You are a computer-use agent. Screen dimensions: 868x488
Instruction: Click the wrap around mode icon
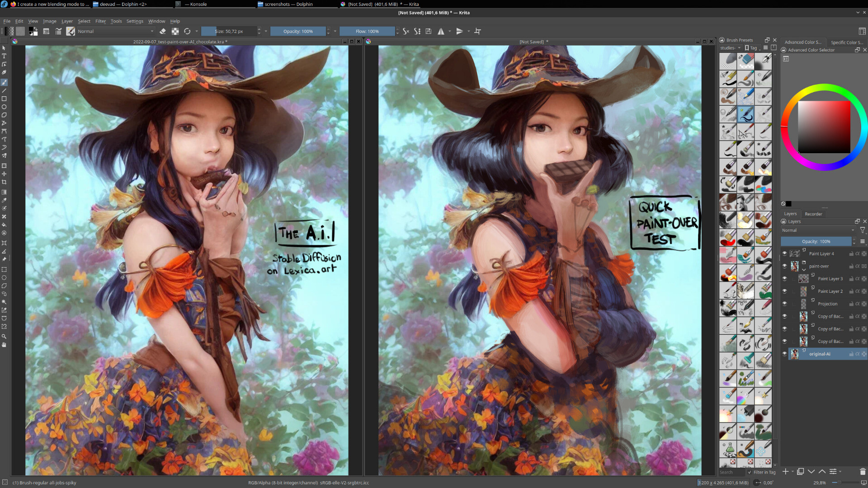pos(477,31)
